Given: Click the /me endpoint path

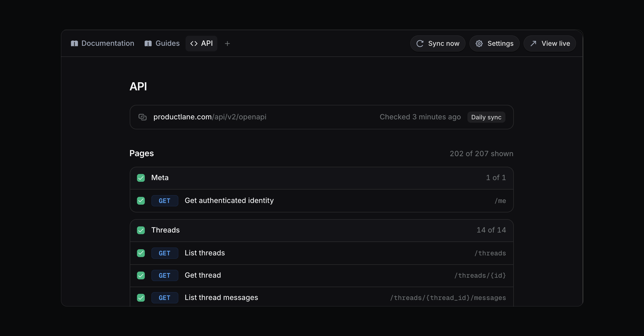Looking at the screenshot, I should coord(500,201).
